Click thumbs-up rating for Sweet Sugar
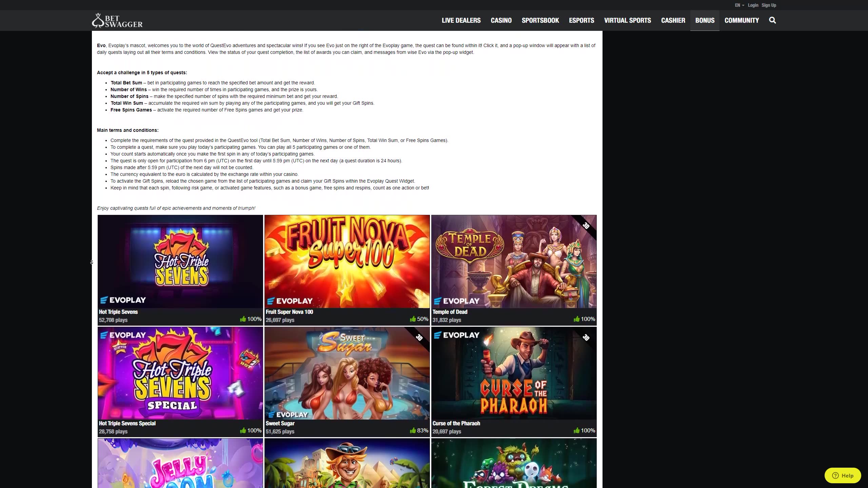This screenshot has height=488, width=868. (x=413, y=430)
